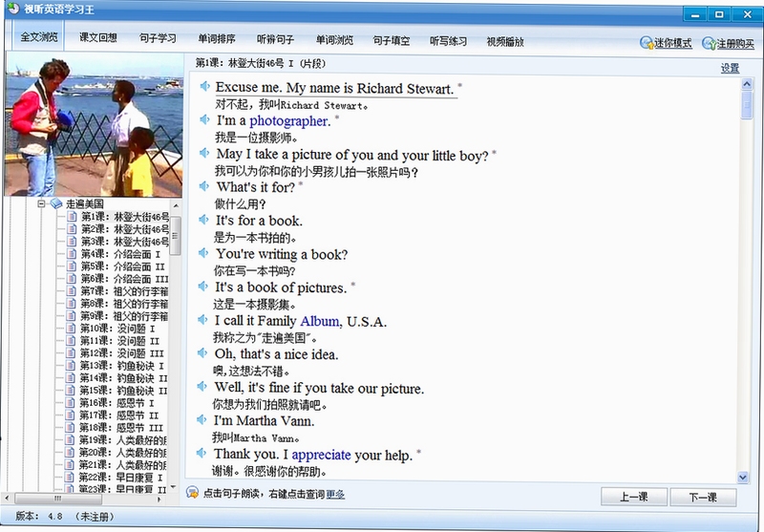
Task: Select lesson 第13课: 钓鱼秘诀 I
Action: [122, 366]
